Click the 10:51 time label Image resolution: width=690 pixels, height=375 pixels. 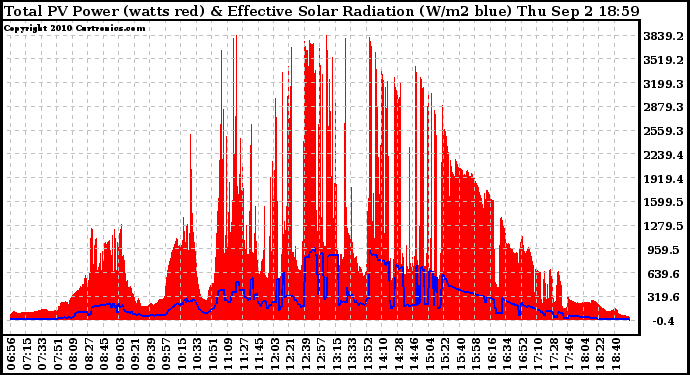click(x=213, y=354)
